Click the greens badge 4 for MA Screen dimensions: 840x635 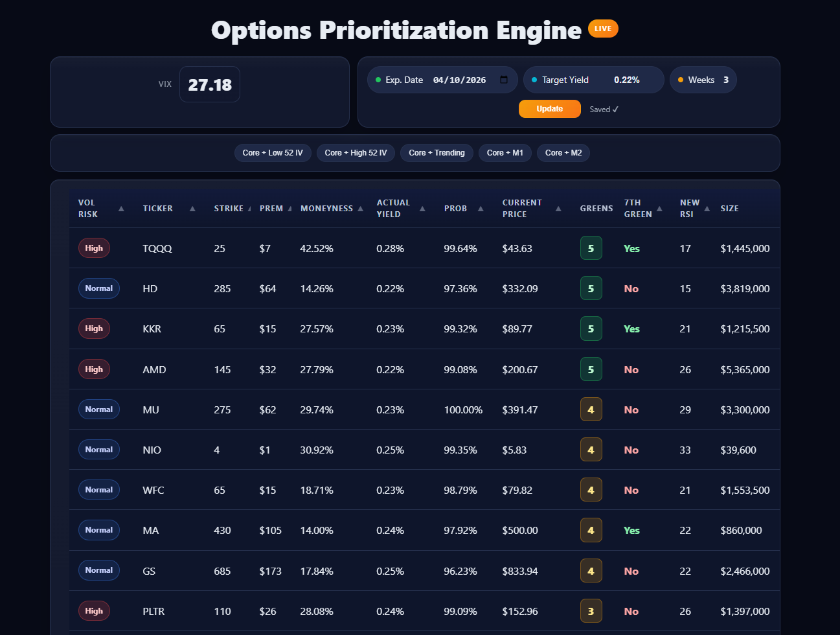591,530
